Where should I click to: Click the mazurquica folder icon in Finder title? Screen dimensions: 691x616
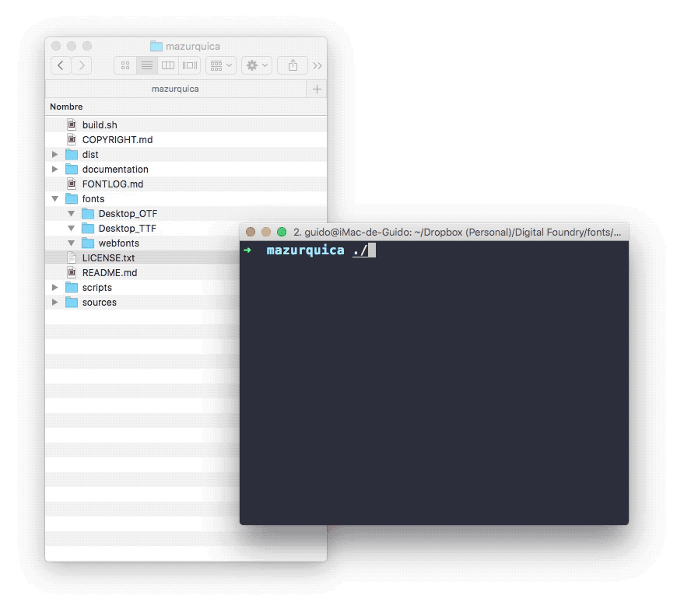[156, 46]
